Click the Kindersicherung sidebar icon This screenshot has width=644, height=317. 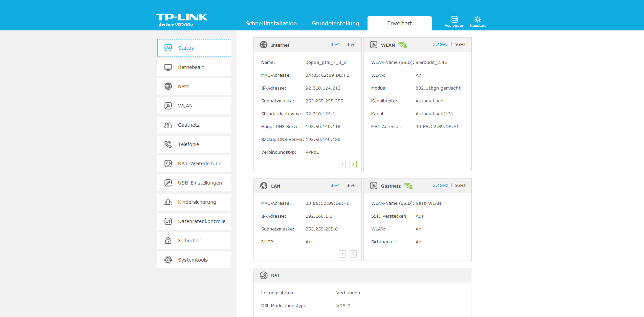point(168,202)
